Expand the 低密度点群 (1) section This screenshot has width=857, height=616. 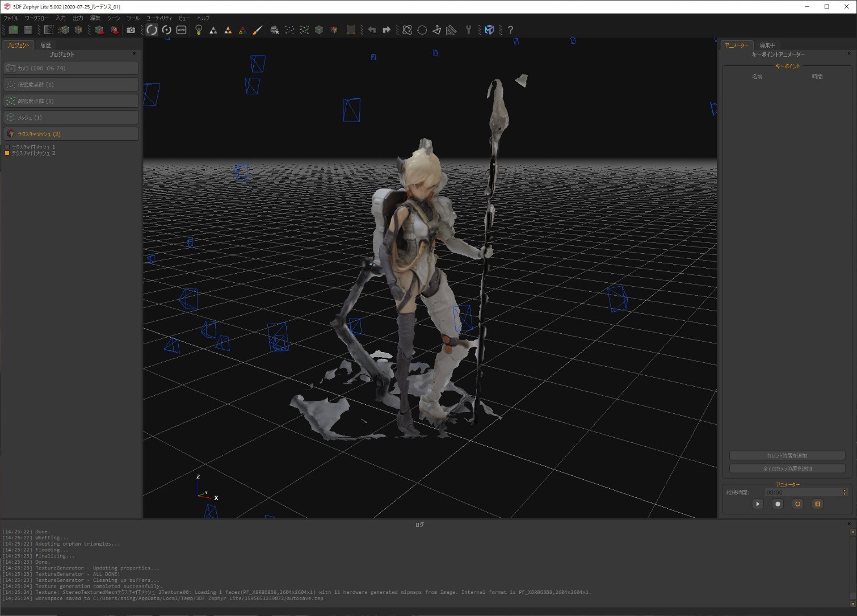[71, 85]
